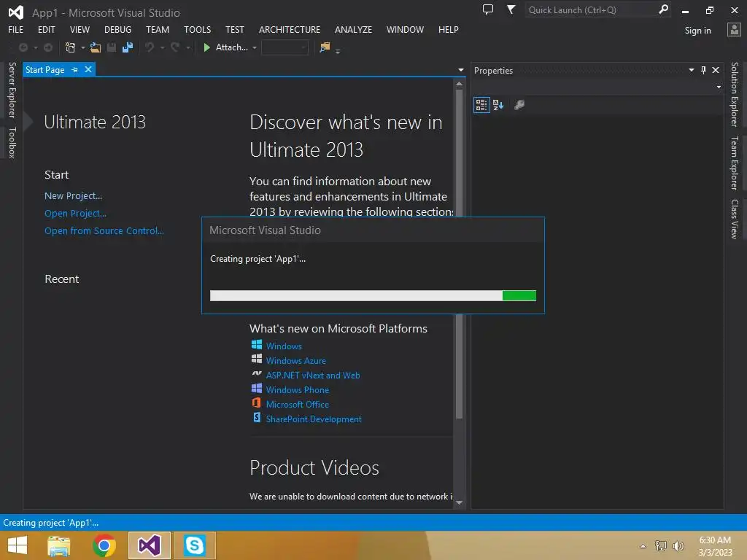This screenshot has width=747, height=560.
Task: Click the Start Page scroll-down arrow
Action: pos(460,502)
